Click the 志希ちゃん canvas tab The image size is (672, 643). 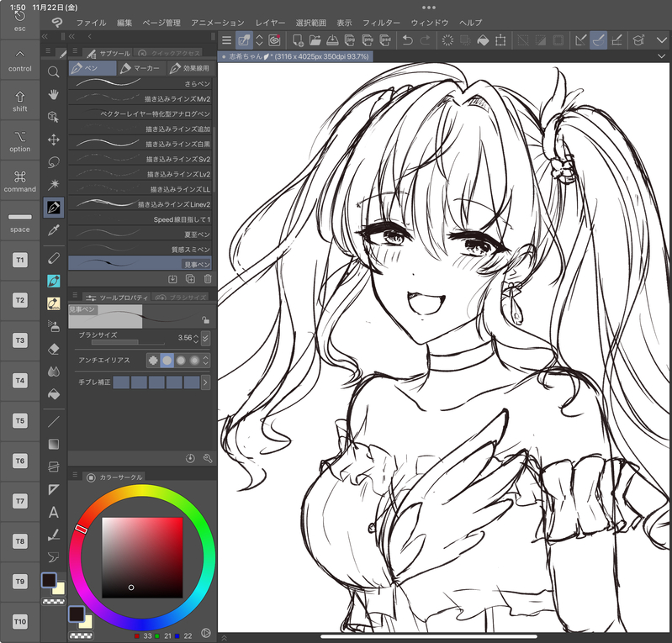click(296, 56)
